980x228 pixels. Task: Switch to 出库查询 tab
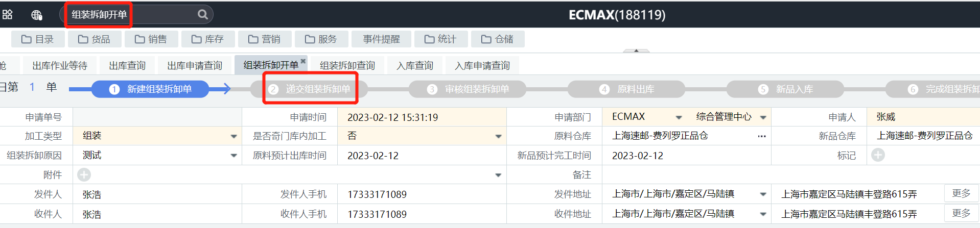(127, 65)
